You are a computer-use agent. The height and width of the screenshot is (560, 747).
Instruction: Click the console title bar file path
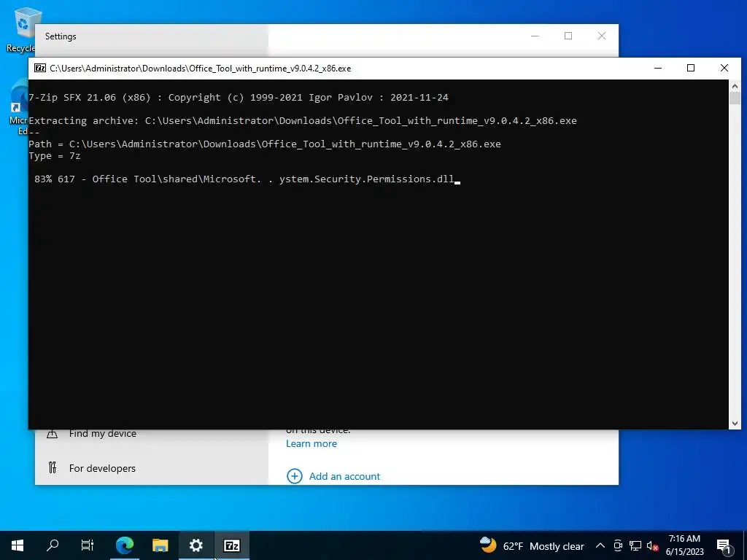(200, 68)
